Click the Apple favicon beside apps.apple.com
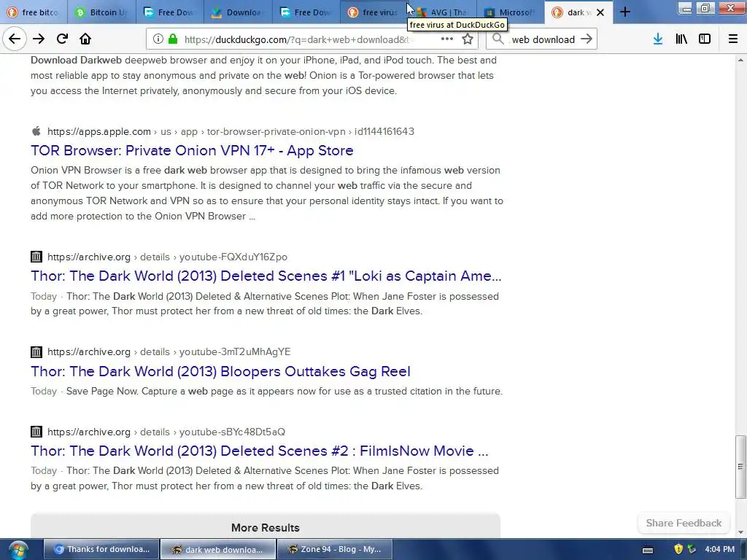The height and width of the screenshot is (560, 747). [x=36, y=131]
